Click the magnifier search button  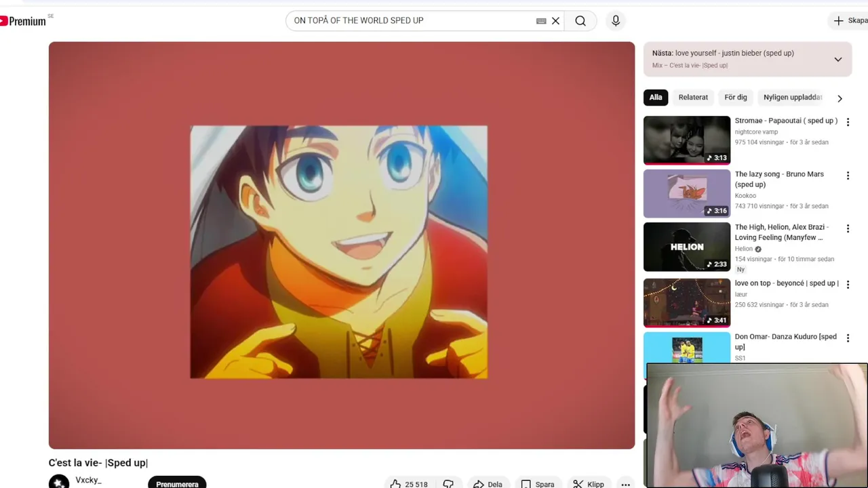(580, 21)
